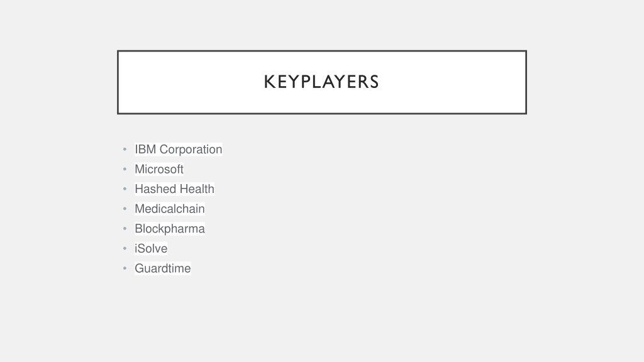Click the Medicalchain bullet text
The width and height of the screenshot is (644, 362).
(170, 209)
